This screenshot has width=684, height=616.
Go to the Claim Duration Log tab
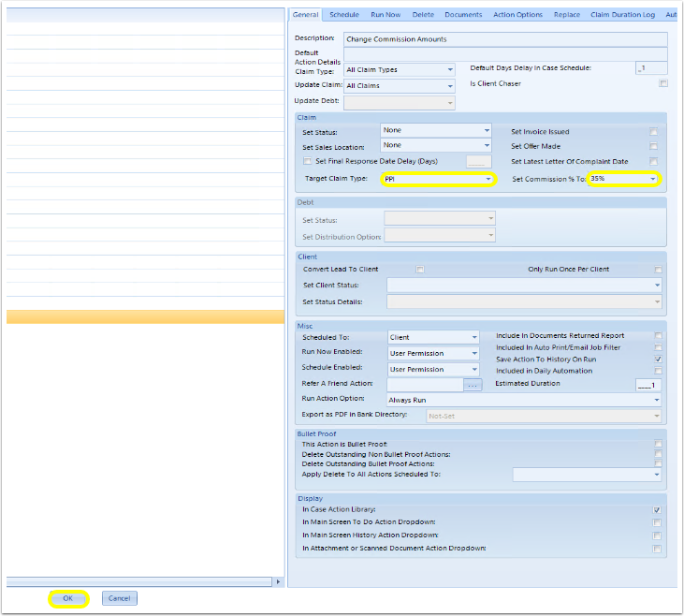click(x=622, y=15)
